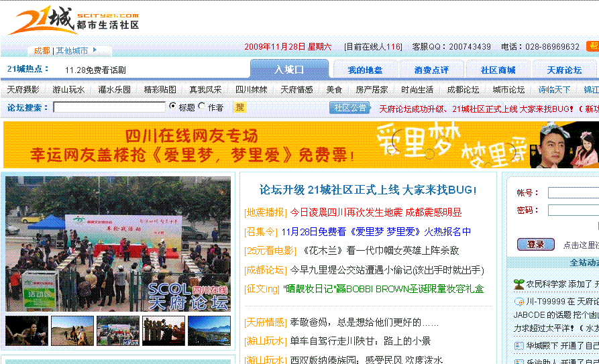Click the 社区公告 label button
599x364 pixels.
350,108
